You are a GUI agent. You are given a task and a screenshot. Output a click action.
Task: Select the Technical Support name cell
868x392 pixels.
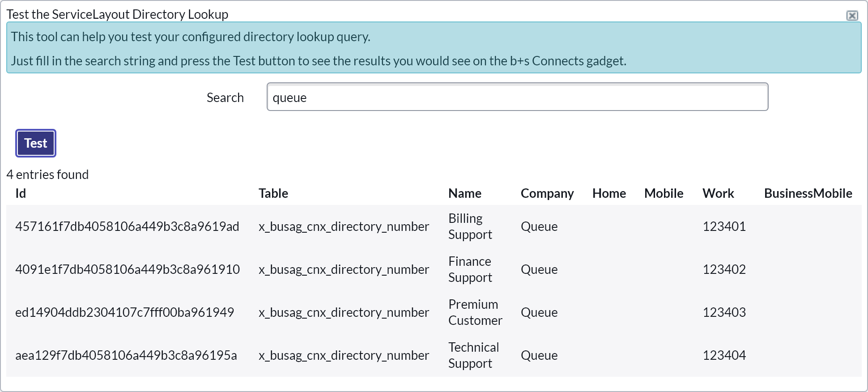coord(473,355)
